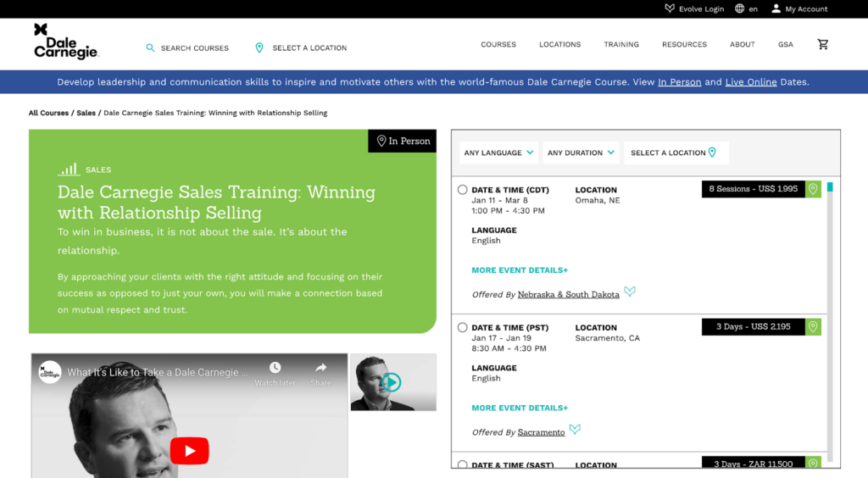
Task: Click the YouTube Share arrow icon
Action: [321, 368]
